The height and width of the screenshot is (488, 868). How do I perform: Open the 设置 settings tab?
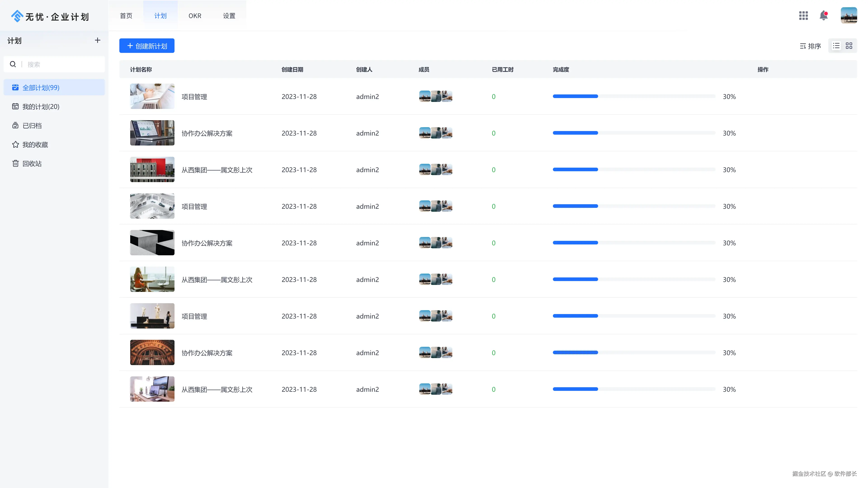click(229, 16)
